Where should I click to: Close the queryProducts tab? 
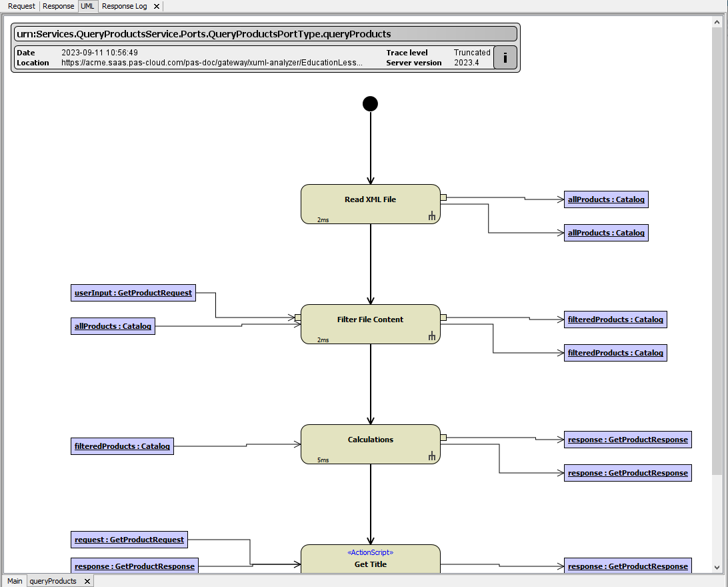point(87,581)
